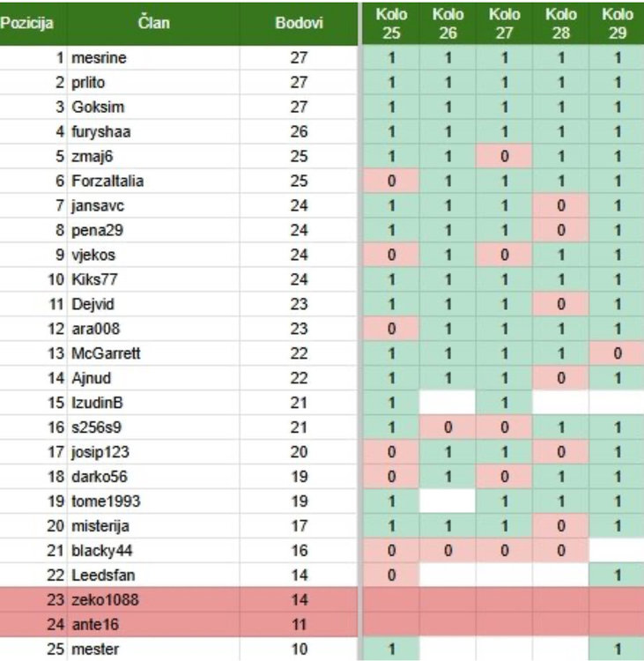Click the Kolo 29 column header
This screenshot has height=661, width=644.
pos(617,24)
